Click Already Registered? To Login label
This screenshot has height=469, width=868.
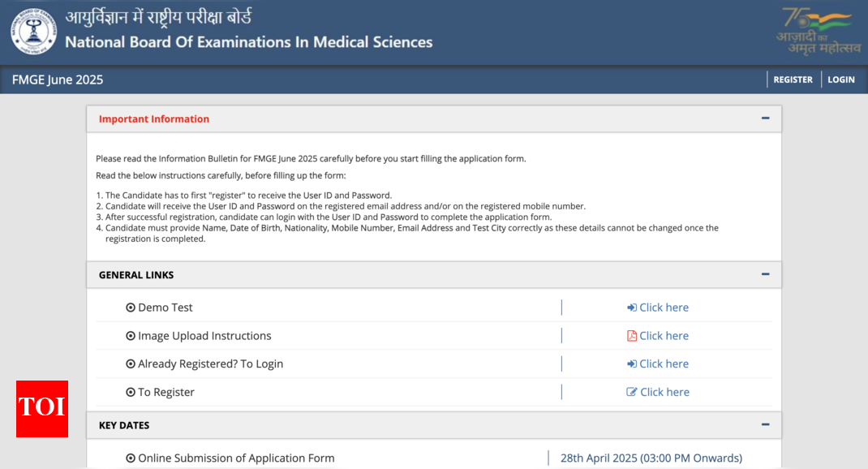[x=210, y=364]
